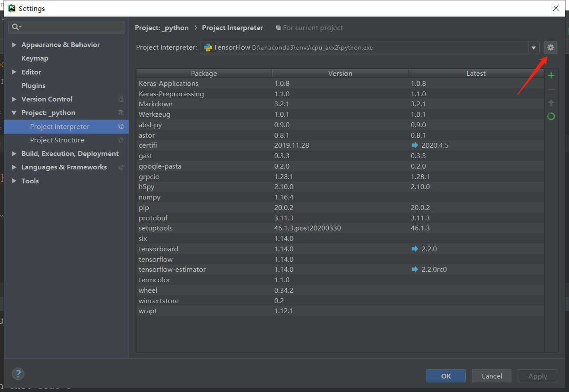Click the Apply button
The width and height of the screenshot is (569, 392).
tap(538, 376)
